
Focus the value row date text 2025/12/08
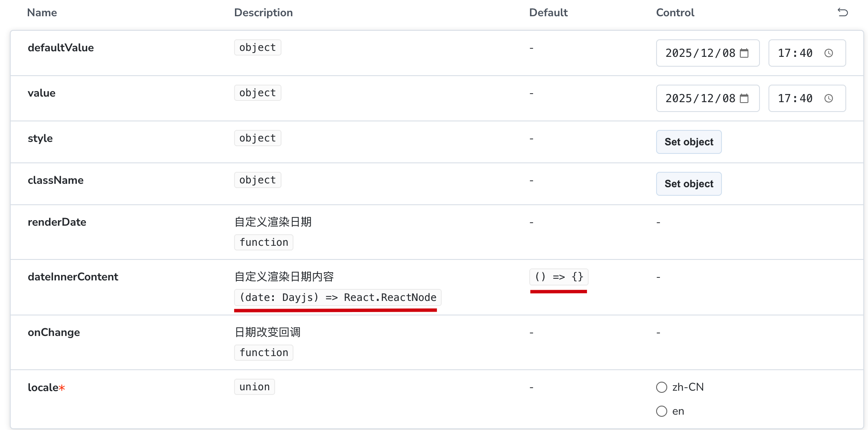pyautogui.click(x=700, y=98)
